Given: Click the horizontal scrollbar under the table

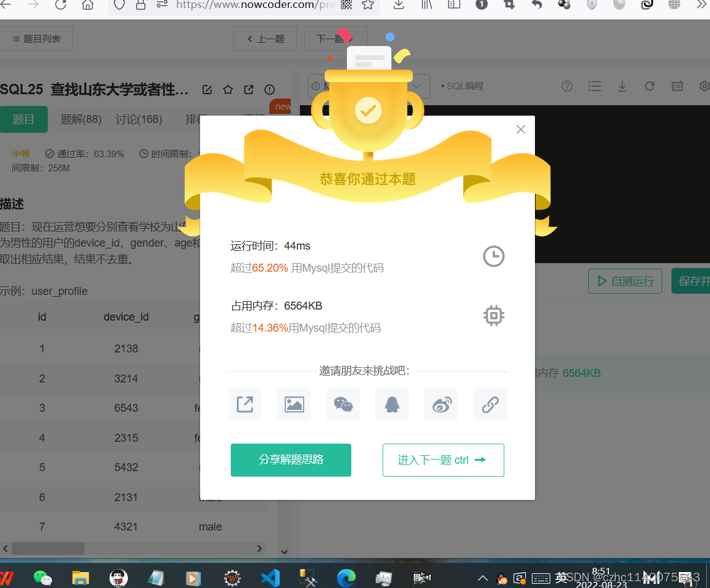Looking at the screenshot, I should [49, 548].
